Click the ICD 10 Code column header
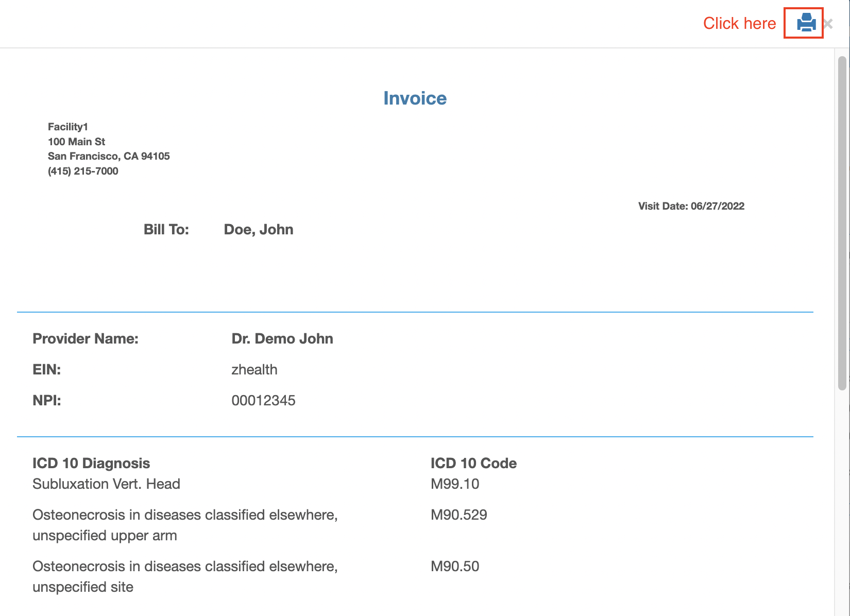The height and width of the screenshot is (616, 850). click(473, 463)
